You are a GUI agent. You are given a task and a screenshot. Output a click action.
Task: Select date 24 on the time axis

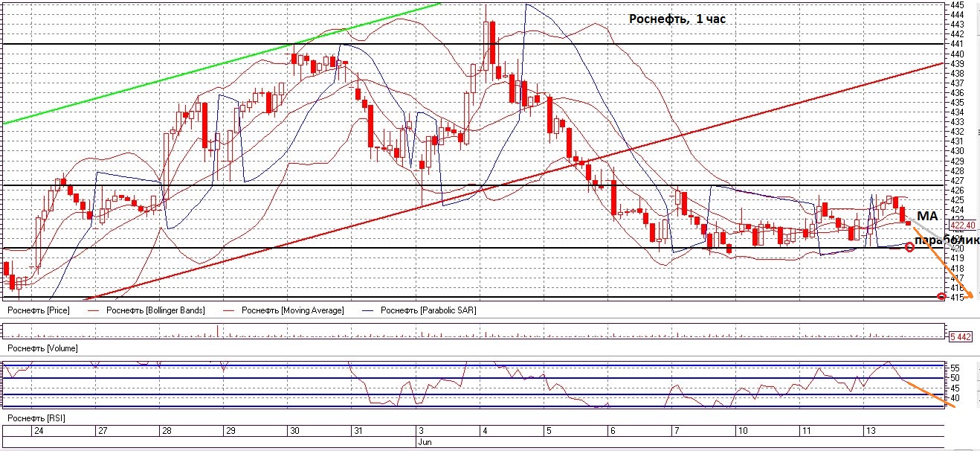tap(39, 431)
